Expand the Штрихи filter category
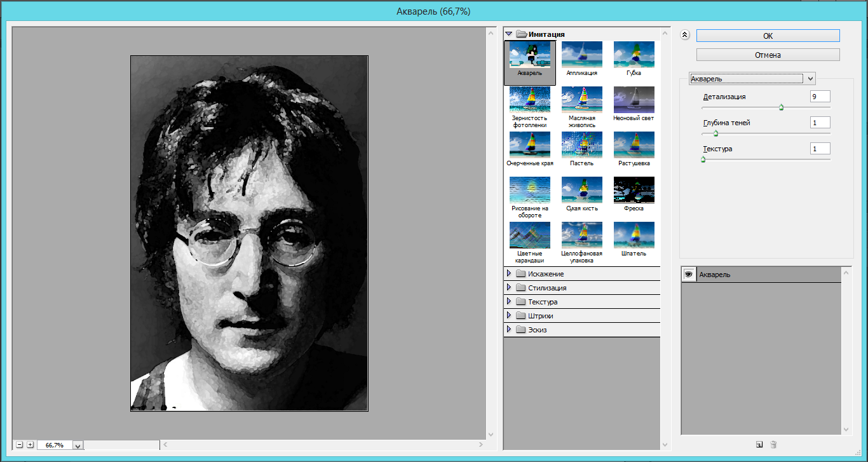 pyautogui.click(x=509, y=316)
